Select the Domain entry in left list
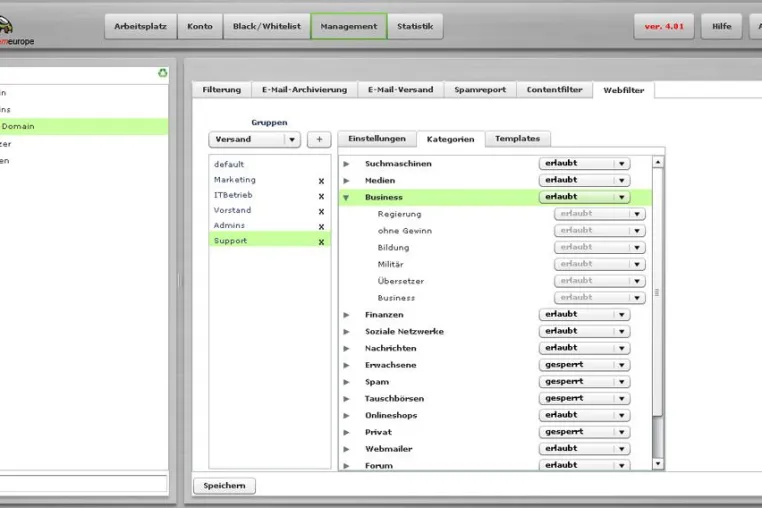The height and width of the screenshot is (508, 762). pyautogui.click(x=84, y=126)
